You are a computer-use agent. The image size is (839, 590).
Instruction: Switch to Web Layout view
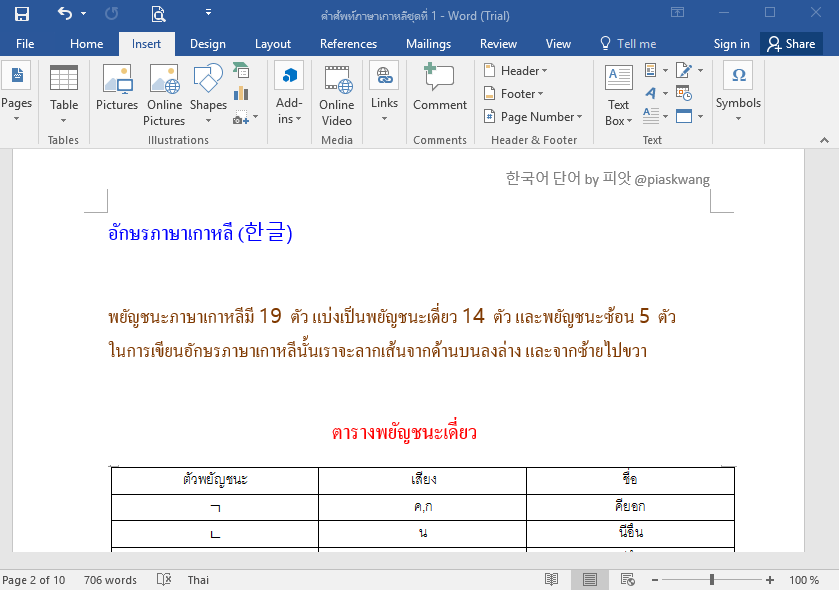coord(628,579)
